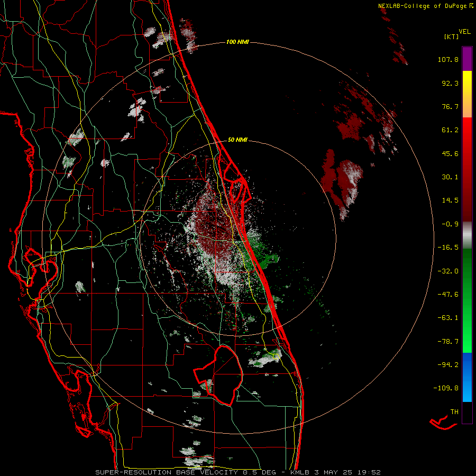This screenshot has height=476, width=476.
Task: Click the 61.2 velocity scale value
Action: [x=450, y=130]
